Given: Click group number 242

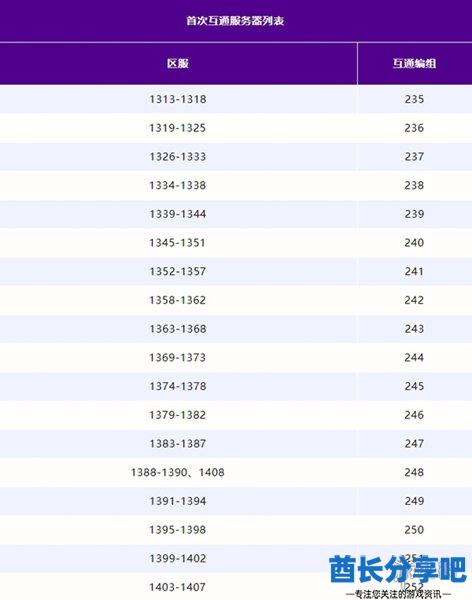Looking at the screenshot, I should tap(414, 300).
